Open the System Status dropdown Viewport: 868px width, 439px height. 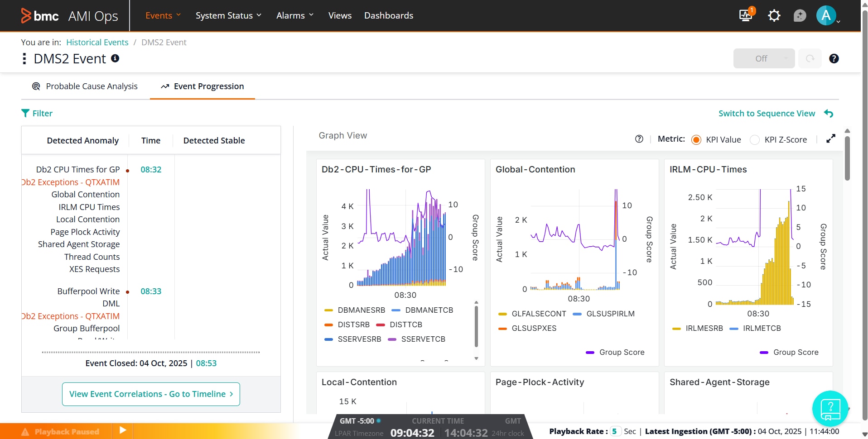(x=228, y=15)
